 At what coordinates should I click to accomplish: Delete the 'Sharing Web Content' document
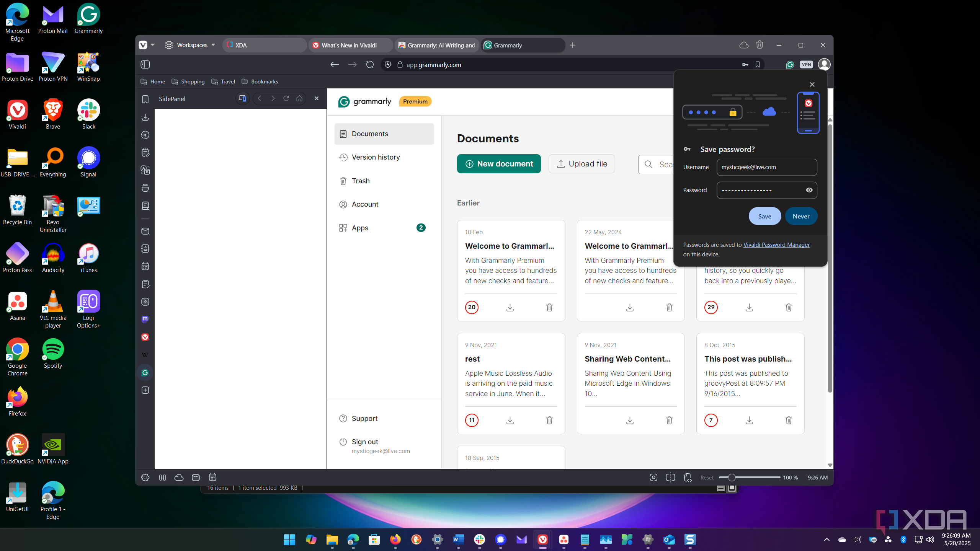pyautogui.click(x=669, y=420)
